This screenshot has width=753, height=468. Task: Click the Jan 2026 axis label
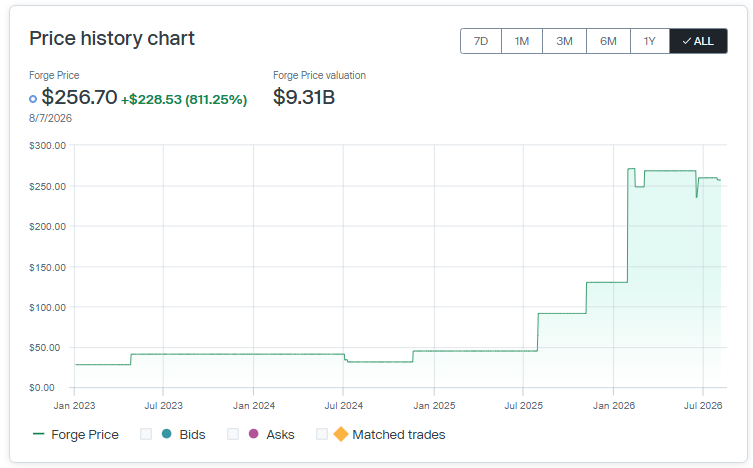coord(614,406)
